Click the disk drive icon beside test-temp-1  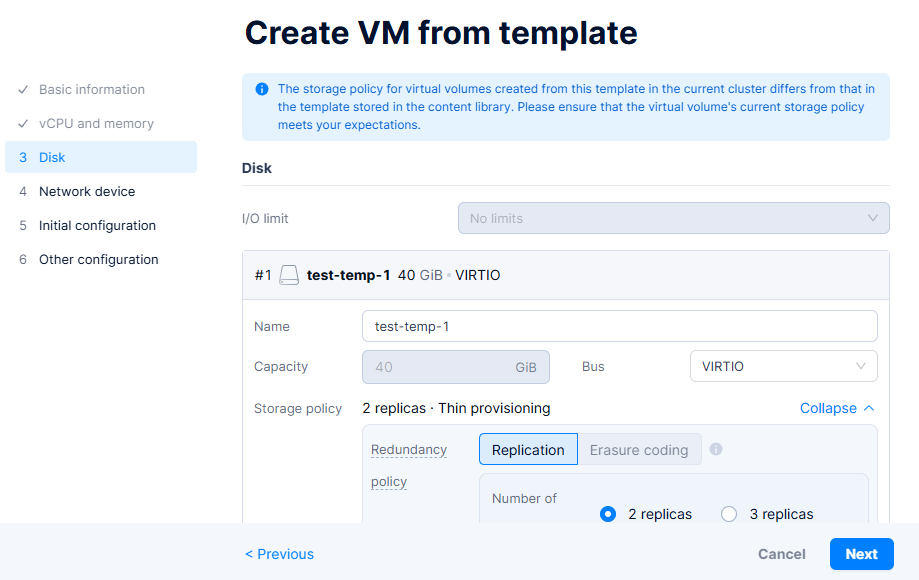coord(289,275)
